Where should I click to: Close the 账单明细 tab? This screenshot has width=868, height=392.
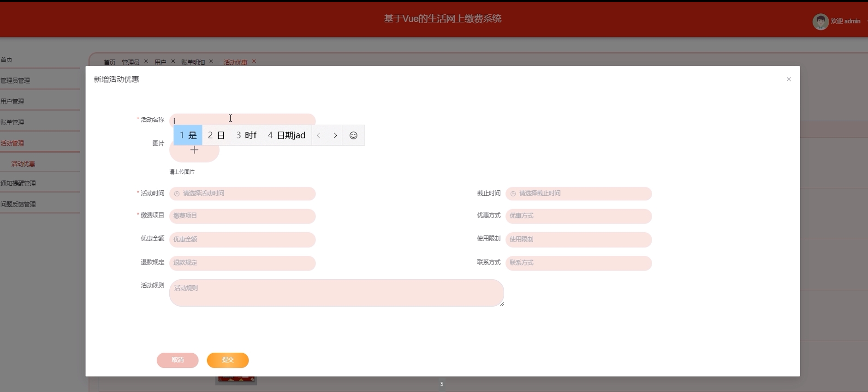[211, 61]
